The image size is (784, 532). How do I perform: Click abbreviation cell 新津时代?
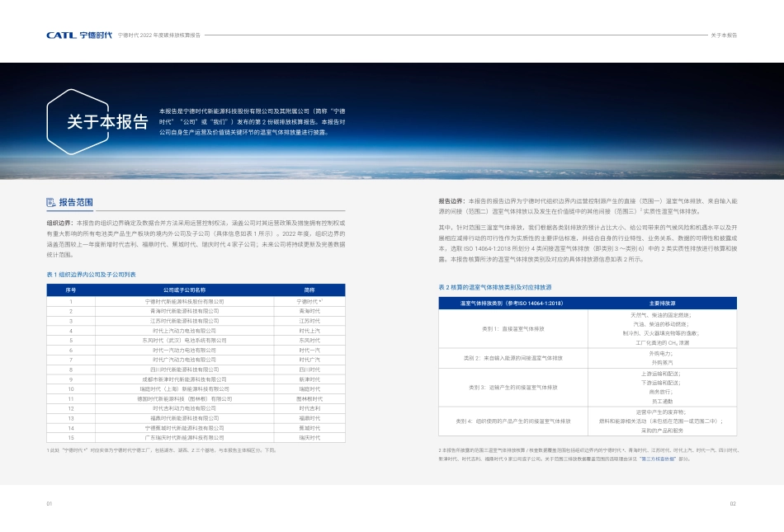tap(309, 379)
